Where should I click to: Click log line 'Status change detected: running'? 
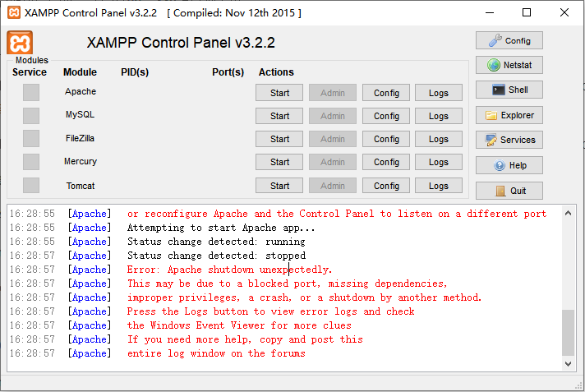tap(216, 242)
